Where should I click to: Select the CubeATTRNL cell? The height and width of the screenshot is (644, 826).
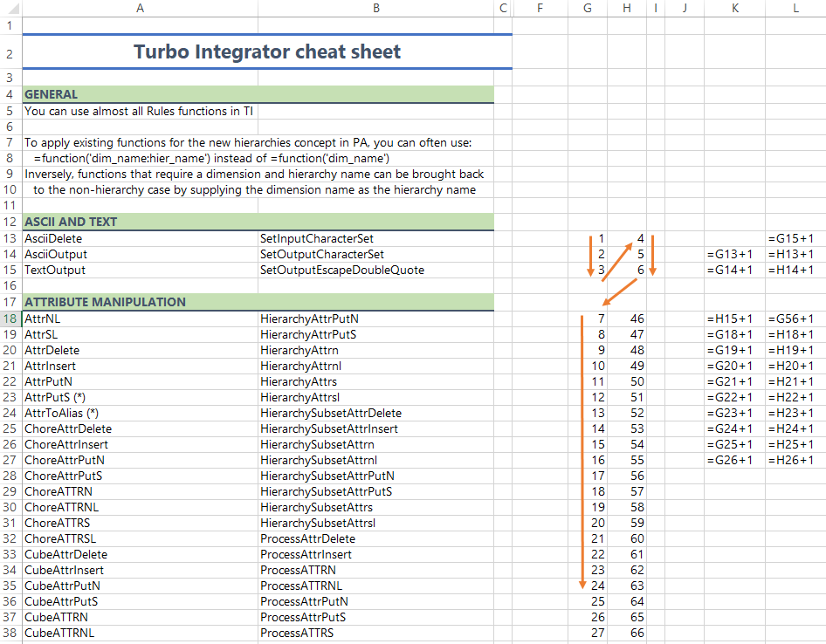140,633
